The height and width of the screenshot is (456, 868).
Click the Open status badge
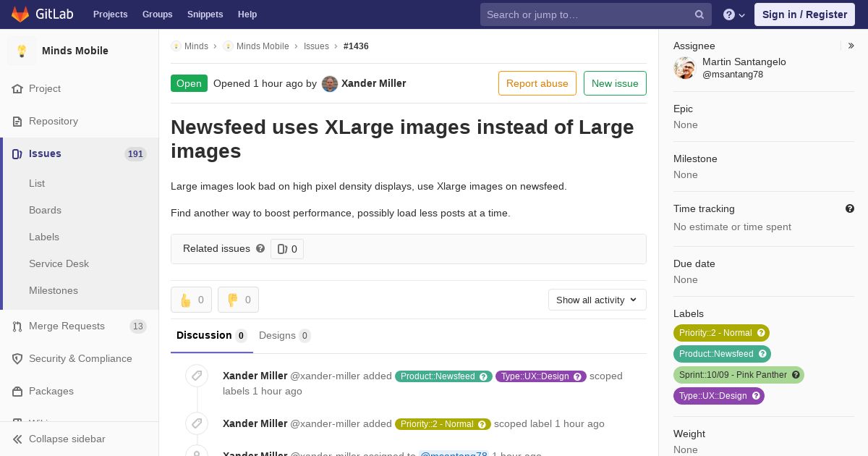coord(189,83)
